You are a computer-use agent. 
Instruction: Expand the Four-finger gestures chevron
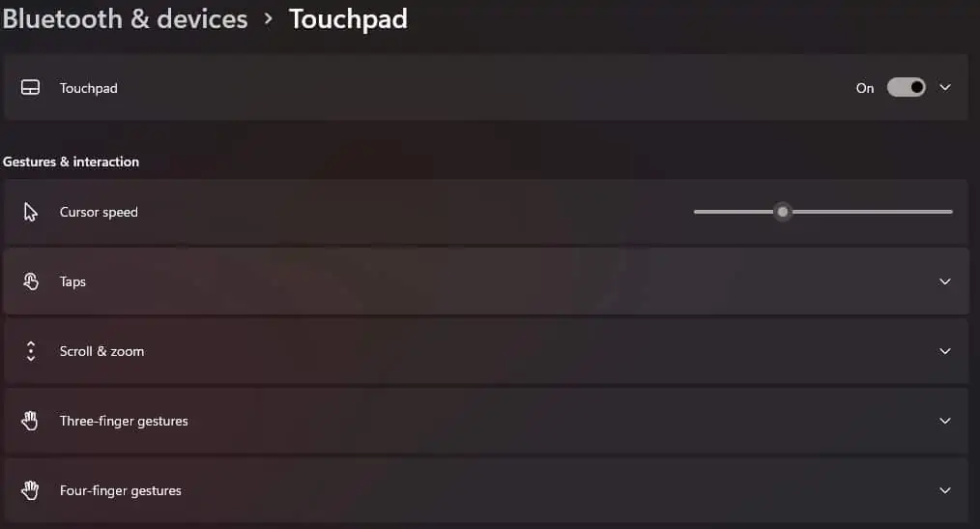tap(945, 490)
